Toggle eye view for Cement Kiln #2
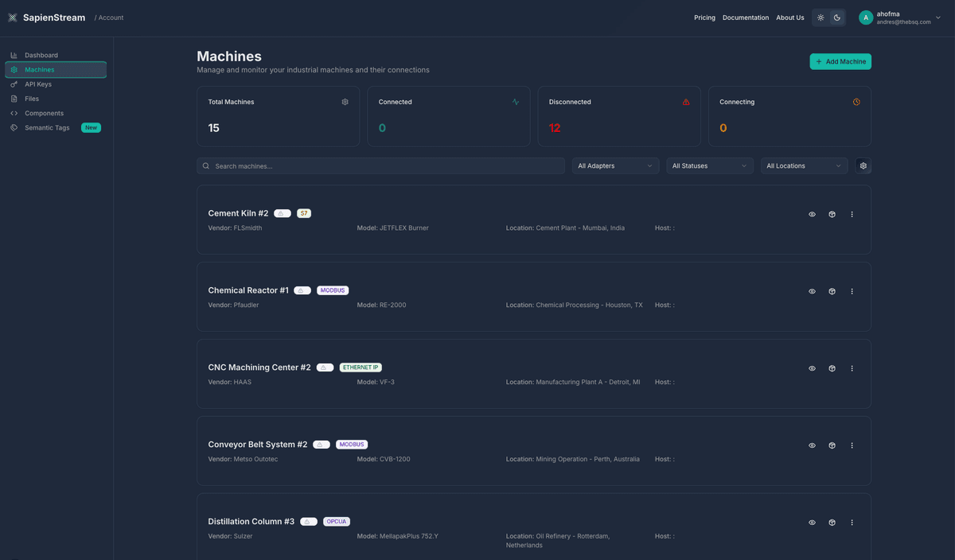955x560 pixels. pyautogui.click(x=812, y=215)
